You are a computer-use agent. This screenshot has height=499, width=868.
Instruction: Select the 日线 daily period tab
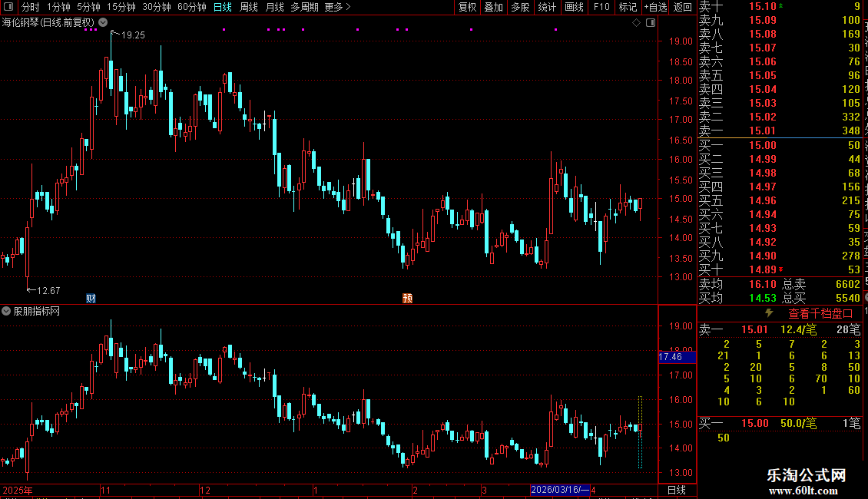(223, 7)
